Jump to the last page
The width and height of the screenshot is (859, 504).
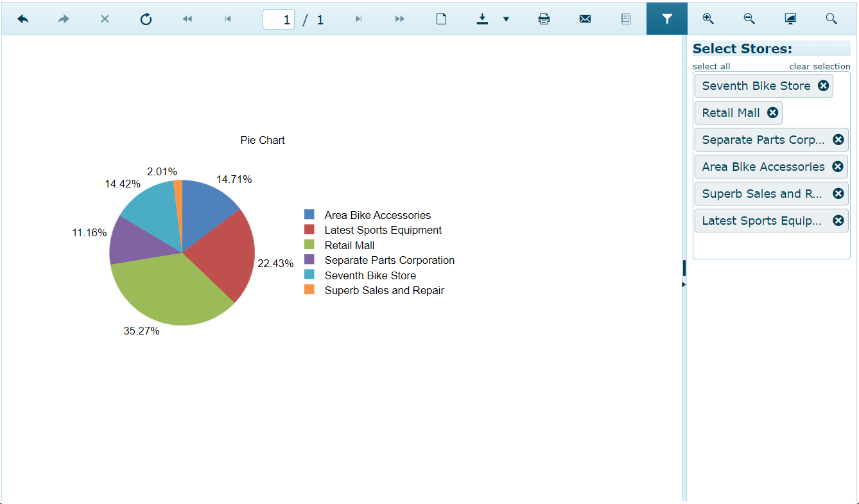[x=359, y=19]
